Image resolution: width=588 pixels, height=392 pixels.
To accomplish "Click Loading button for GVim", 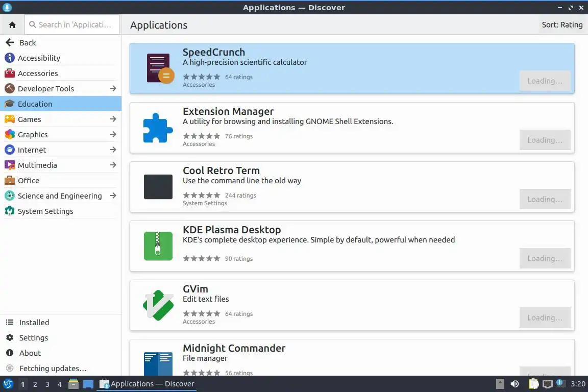I will pos(545,317).
